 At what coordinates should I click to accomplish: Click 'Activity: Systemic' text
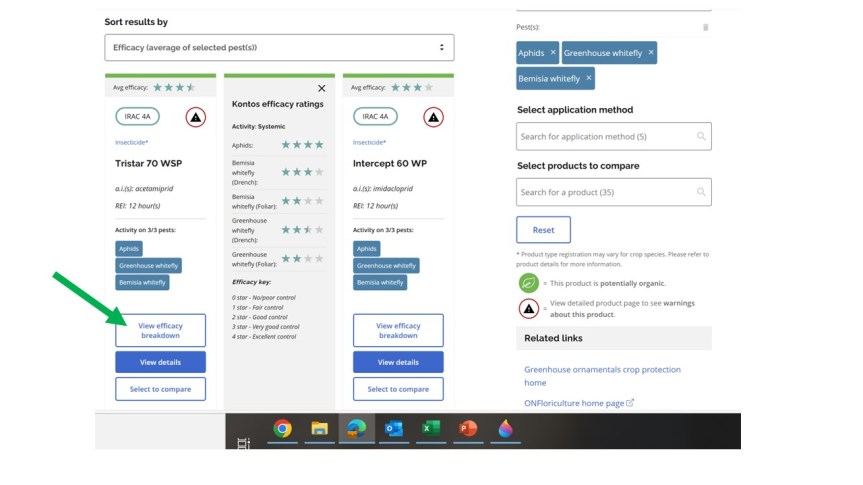(x=258, y=126)
